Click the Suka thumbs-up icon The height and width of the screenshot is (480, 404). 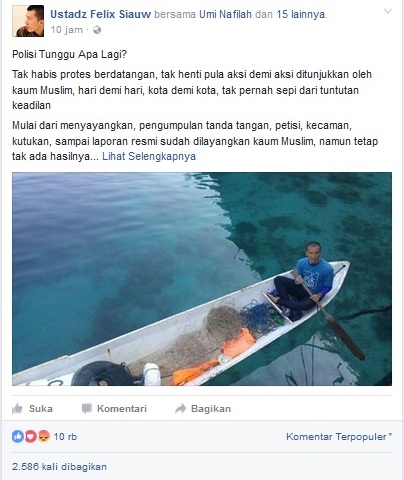pyautogui.click(x=17, y=409)
